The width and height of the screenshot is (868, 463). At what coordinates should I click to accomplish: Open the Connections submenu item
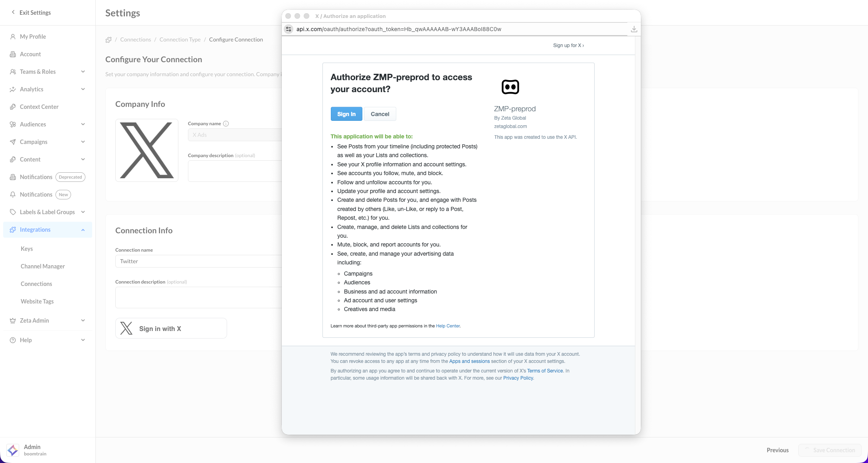point(36,284)
